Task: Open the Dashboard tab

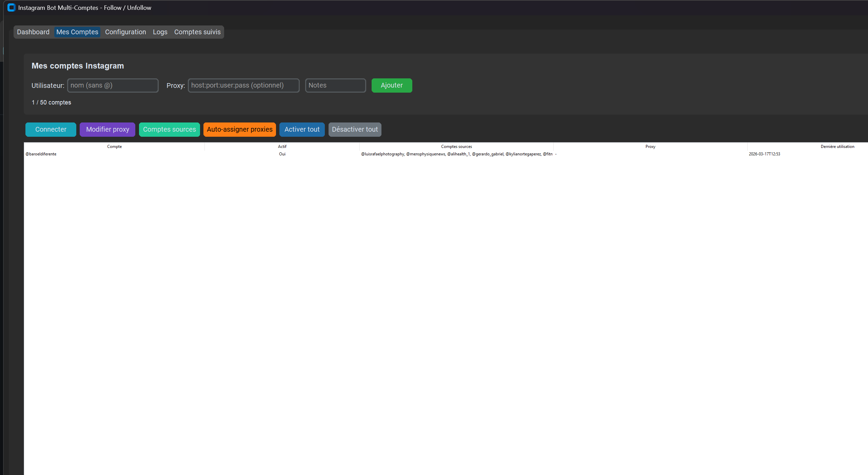Action: pos(33,32)
